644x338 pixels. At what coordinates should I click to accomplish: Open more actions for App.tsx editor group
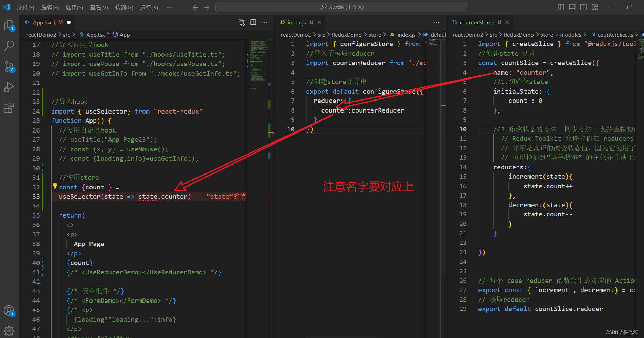click(264, 22)
